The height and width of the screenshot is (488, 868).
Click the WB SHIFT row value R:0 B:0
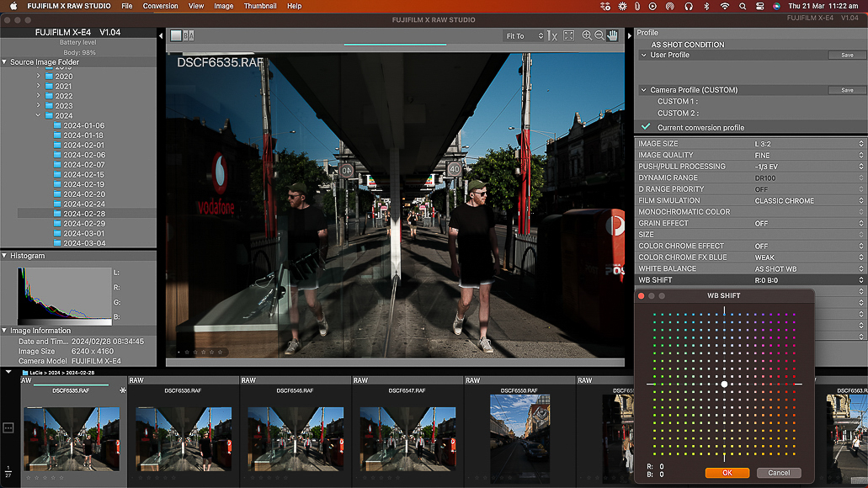(x=766, y=280)
